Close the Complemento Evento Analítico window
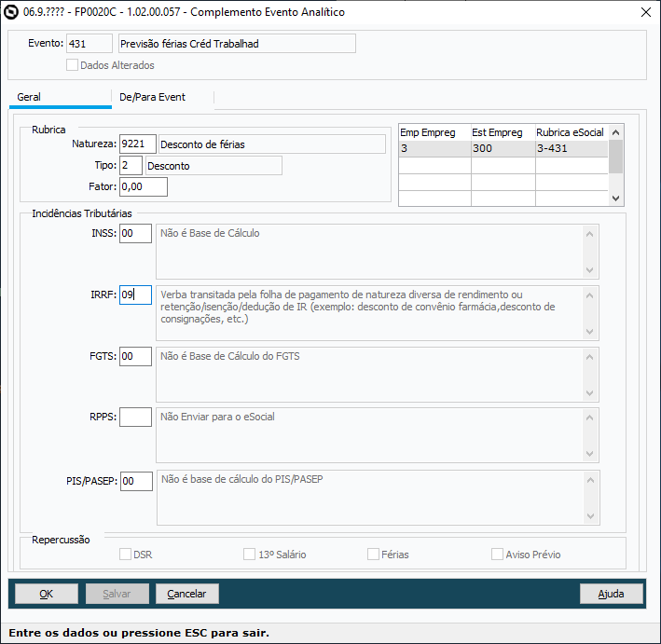This screenshot has width=661, height=644. (x=646, y=12)
